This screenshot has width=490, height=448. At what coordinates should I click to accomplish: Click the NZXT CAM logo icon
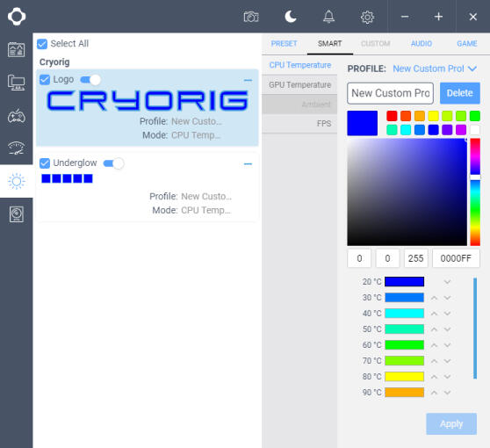point(17,17)
